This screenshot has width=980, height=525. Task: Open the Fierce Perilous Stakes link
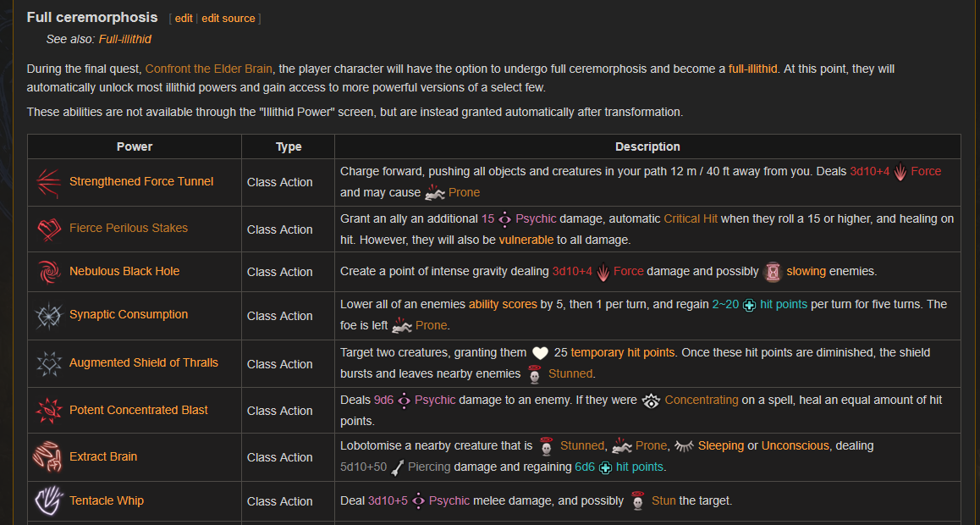click(129, 229)
